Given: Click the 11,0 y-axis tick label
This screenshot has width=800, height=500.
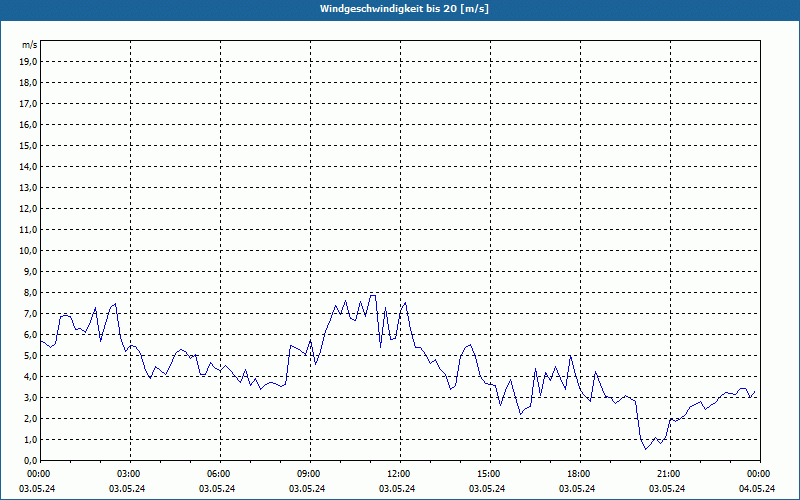Looking at the screenshot, I should pos(28,230).
